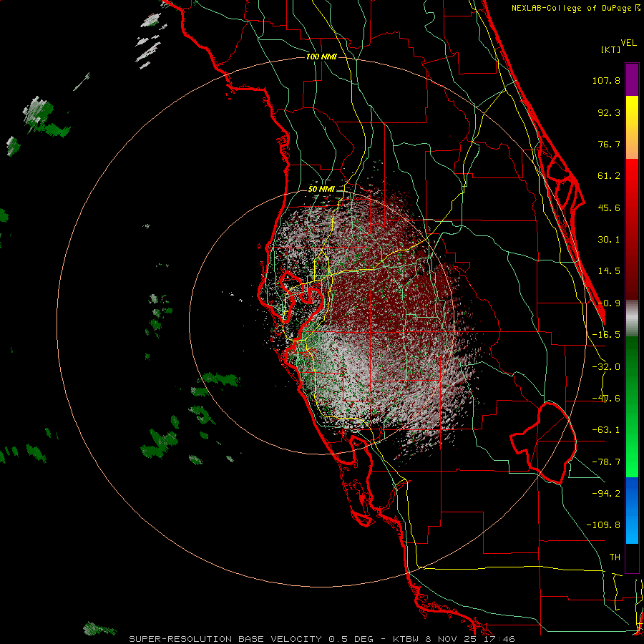Click the 14.5 velocity scale value
This screenshot has height=644, width=644.
(x=609, y=271)
